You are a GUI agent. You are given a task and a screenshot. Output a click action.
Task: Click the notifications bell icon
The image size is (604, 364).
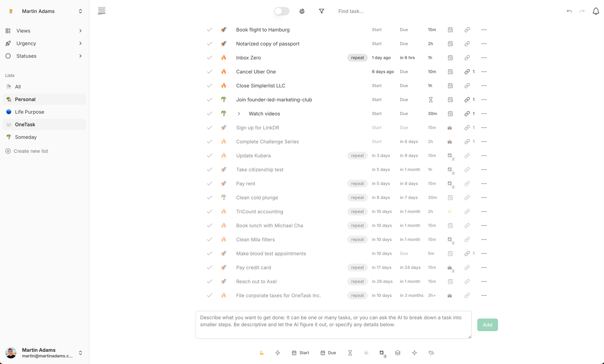596,11
